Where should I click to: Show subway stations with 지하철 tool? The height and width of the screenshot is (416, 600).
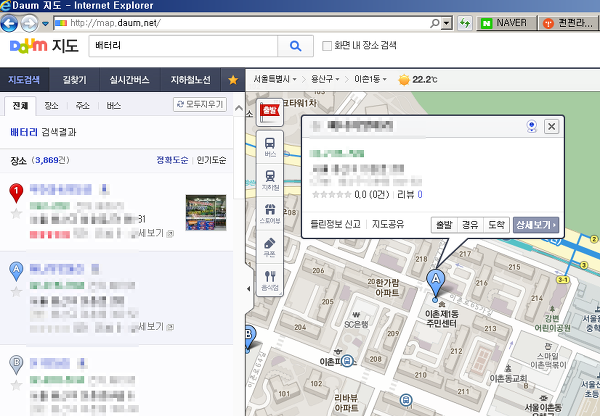click(270, 181)
